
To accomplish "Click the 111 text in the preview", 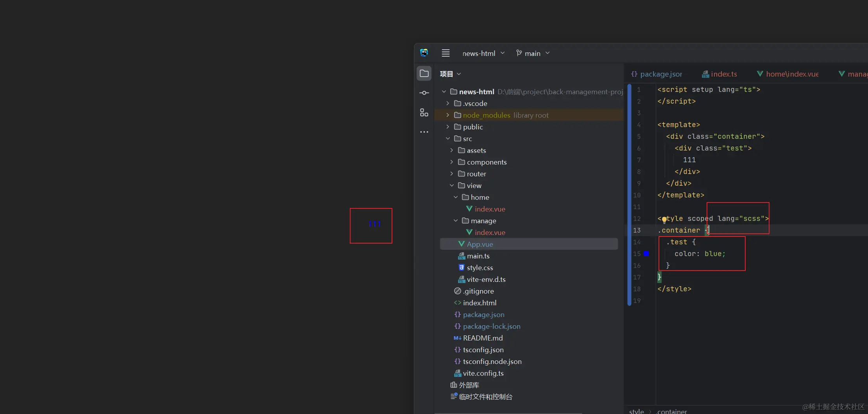I will pos(374,224).
